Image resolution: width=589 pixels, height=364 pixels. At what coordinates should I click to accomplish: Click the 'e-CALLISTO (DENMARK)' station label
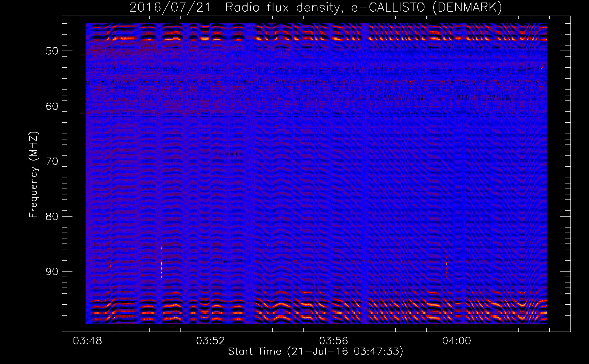click(x=427, y=8)
